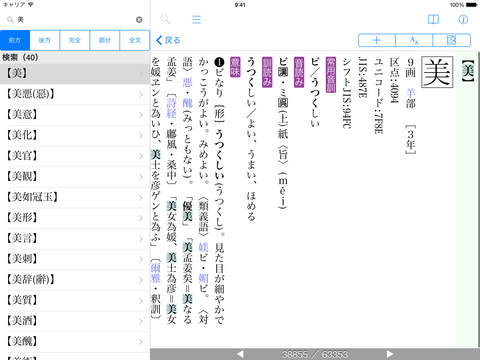Follow the 悪 antonym link
Viewport: 480px width, 360px height.
click(187, 82)
